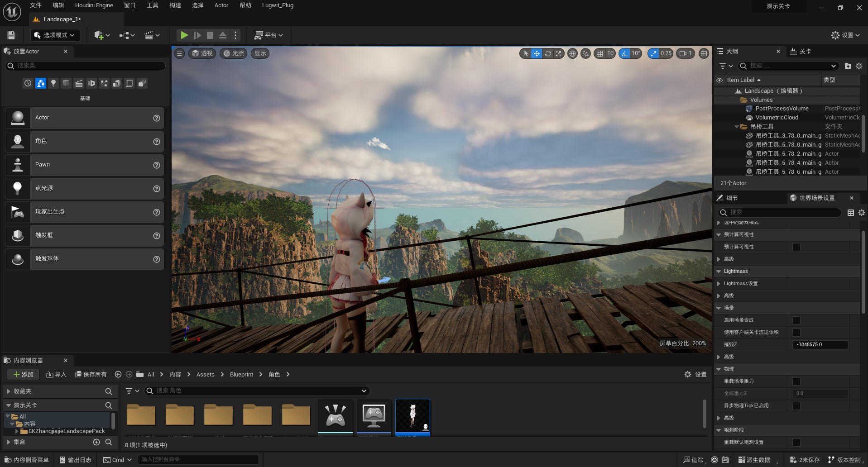Toggle the 异步物理Tick已启用 checkbox

pos(796,406)
